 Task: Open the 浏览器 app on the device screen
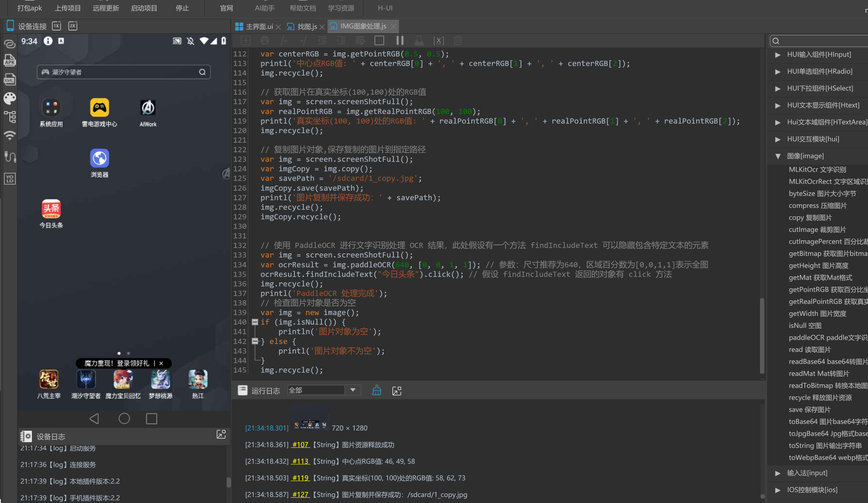coord(100,163)
